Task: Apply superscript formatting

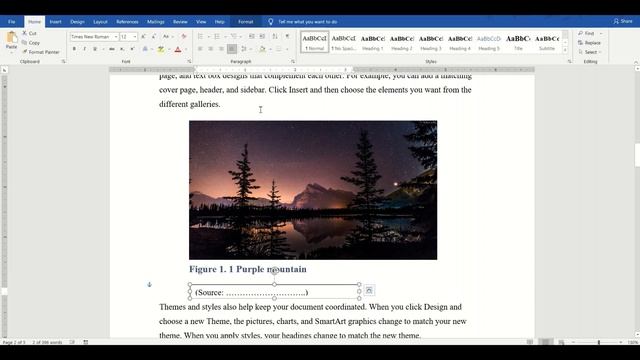Action: coord(132,49)
